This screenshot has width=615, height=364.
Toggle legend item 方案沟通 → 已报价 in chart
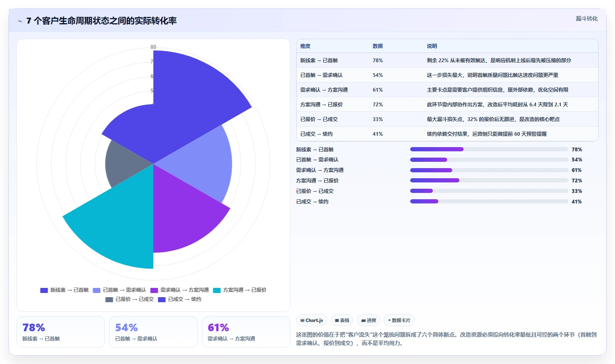(x=240, y=290)
